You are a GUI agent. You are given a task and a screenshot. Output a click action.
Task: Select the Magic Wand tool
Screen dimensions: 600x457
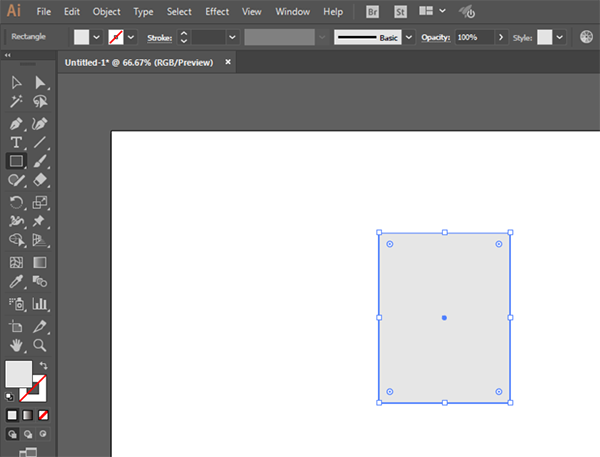[x=16, y=101]
